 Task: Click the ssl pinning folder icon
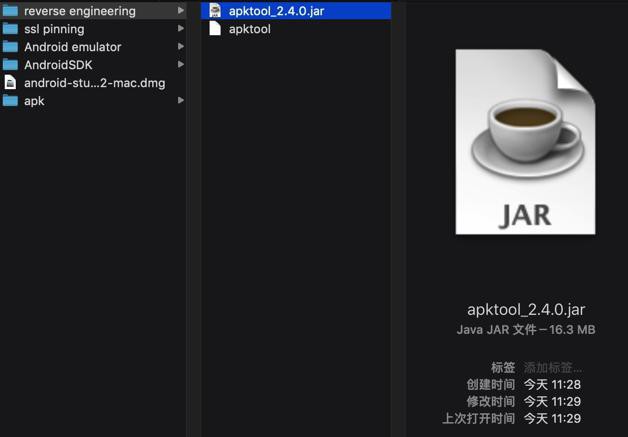point(10,29)
